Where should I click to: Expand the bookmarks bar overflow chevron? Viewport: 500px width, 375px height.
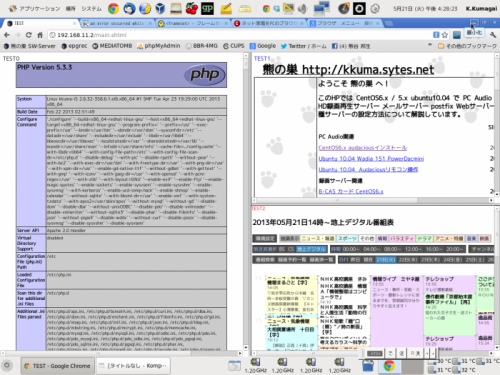click(x=430, y=45)
